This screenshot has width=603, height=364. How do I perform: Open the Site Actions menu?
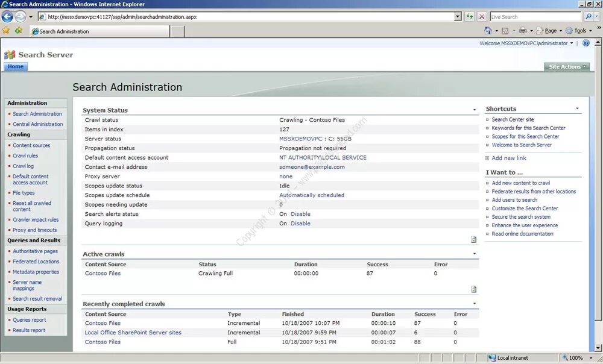click(567, 67)
